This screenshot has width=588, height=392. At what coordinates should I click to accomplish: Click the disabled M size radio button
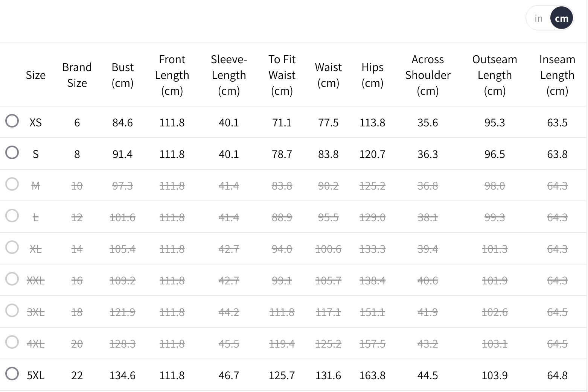coord(12,184)
